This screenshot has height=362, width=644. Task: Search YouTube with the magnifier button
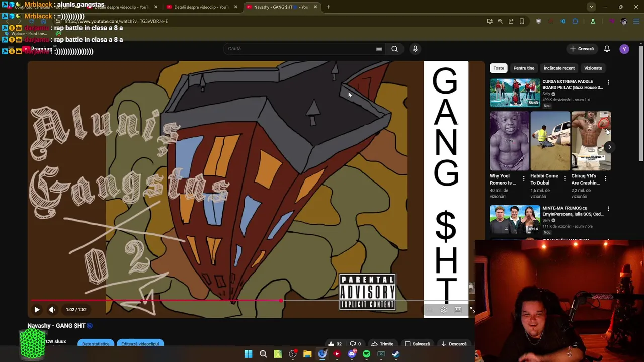coord(394,49)
